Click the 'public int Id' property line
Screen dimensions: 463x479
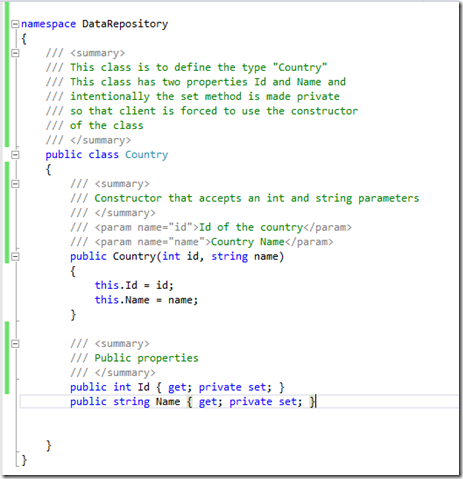coord(177,387)
